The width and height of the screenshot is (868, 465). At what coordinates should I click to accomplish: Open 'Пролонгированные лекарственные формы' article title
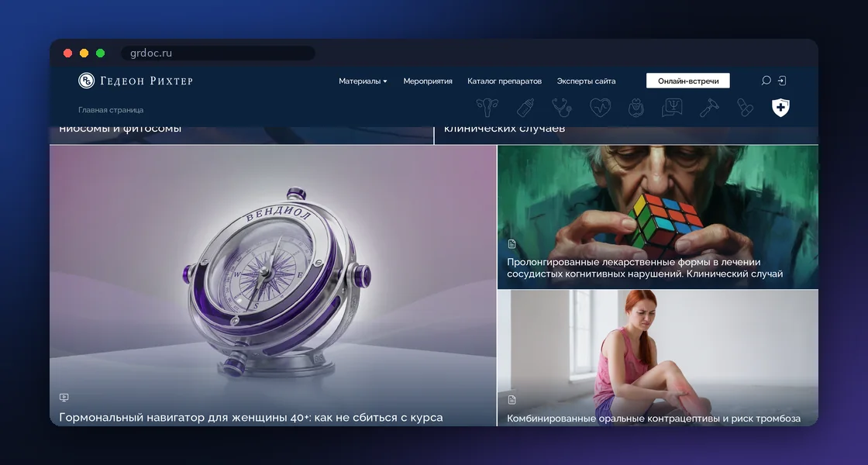(645, 268)
